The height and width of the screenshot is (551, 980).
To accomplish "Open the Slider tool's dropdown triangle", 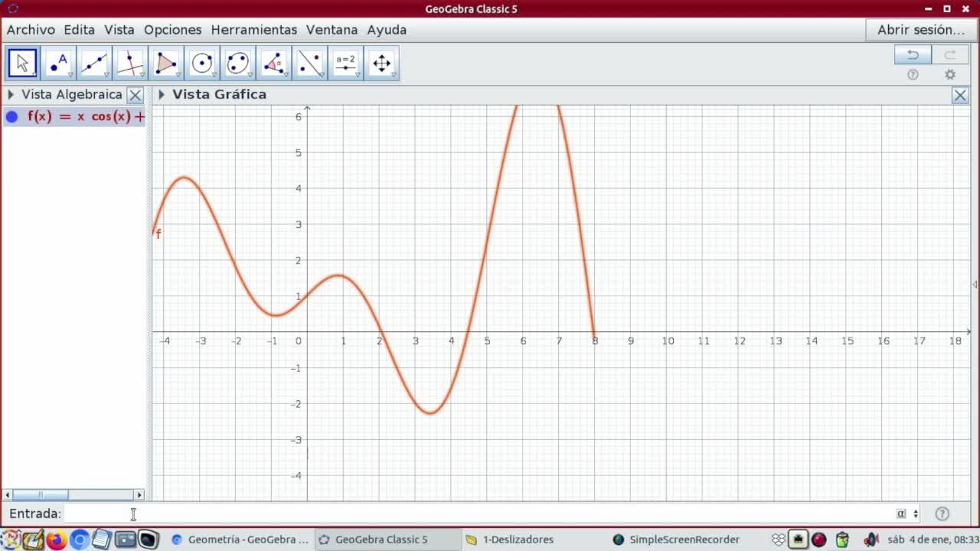I will coord(358,75).
